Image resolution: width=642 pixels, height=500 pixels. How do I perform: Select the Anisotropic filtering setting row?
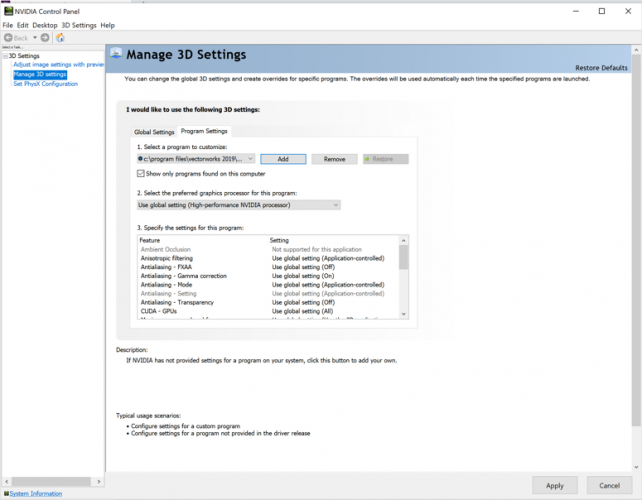(x=167, y=258)
